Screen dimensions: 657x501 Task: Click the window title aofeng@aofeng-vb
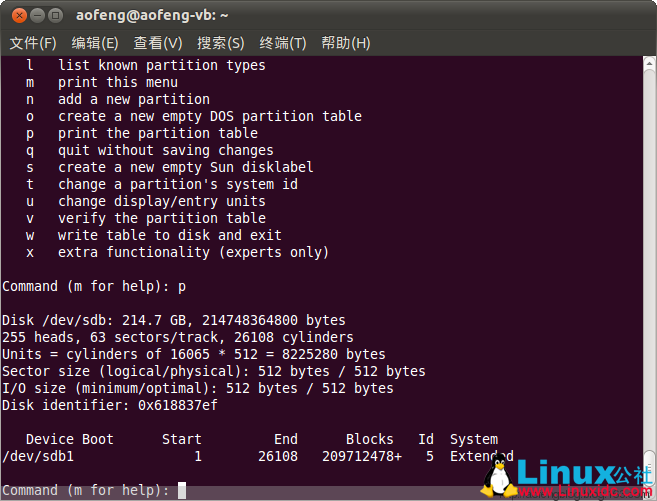click(152, 15)
